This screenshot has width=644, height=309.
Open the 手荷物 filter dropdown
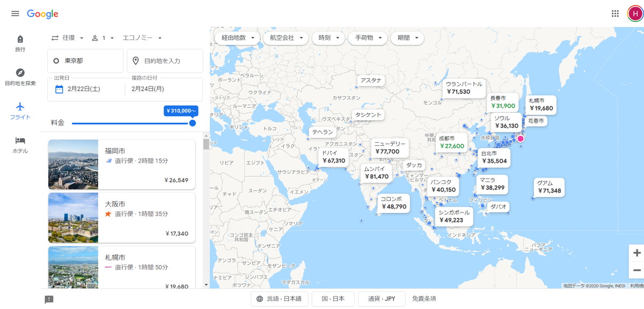coord(368,38)
